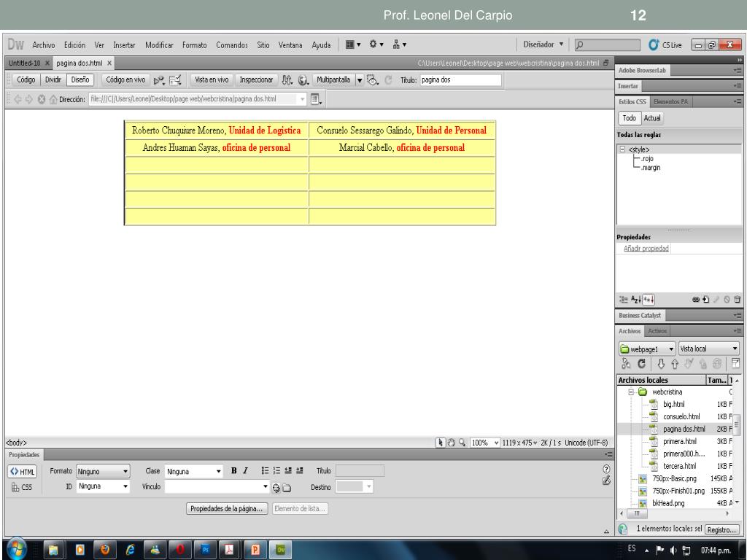This screenshot has width=747, height=560.
Task: Click the New CSS Rule icon
Action: click(706, 300)
